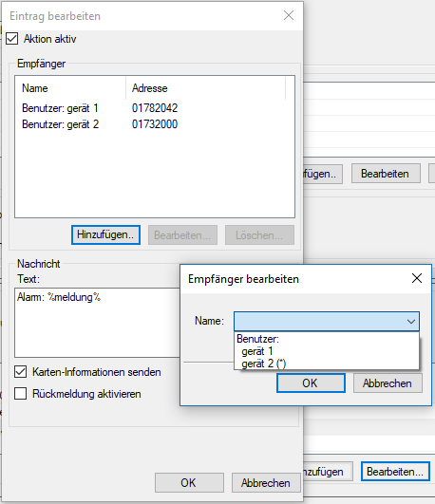Close the Empfänger bearbeiten dialog

coord(417,278)
